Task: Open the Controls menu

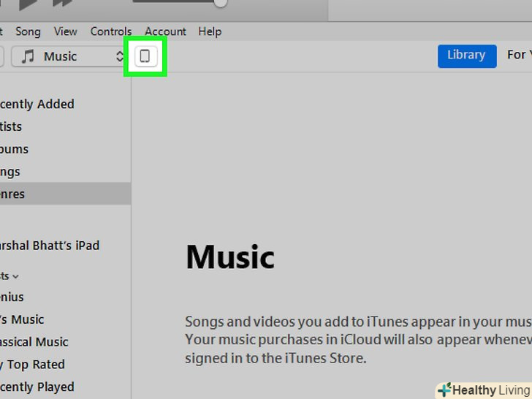Action: [111, 31]
